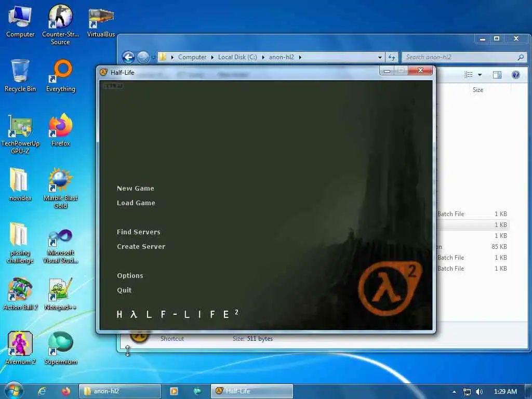
Task: Open Internet Explorer from taskbar
Action: (42, 391)
